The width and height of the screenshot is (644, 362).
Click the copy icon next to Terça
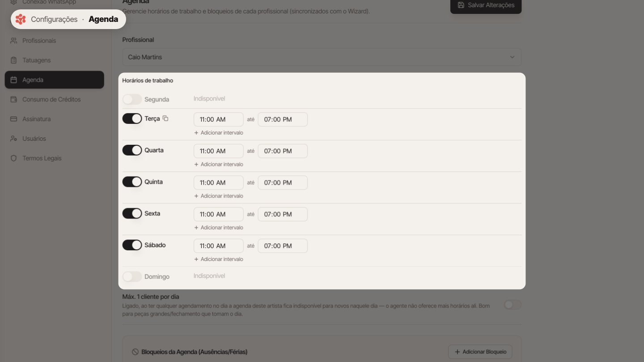pos(165,118)
